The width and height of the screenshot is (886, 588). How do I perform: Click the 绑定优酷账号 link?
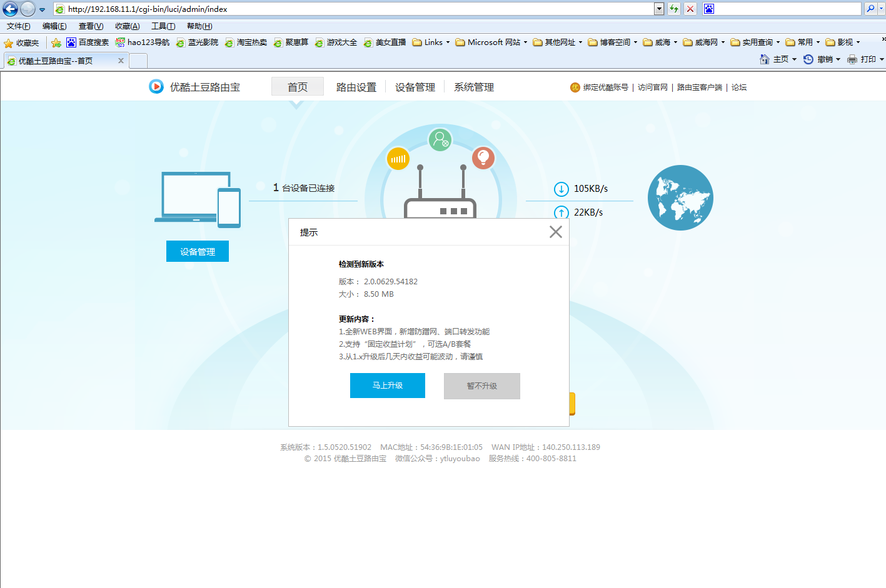pos(606,87)
